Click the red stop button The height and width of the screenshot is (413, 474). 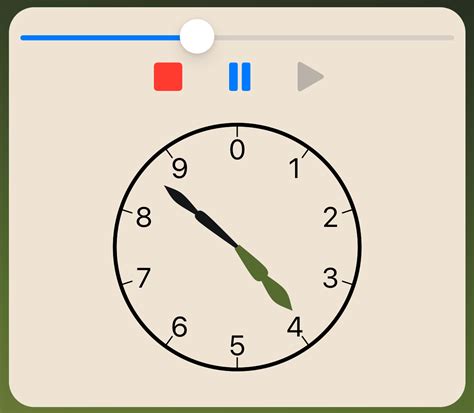tap(168, 76)
